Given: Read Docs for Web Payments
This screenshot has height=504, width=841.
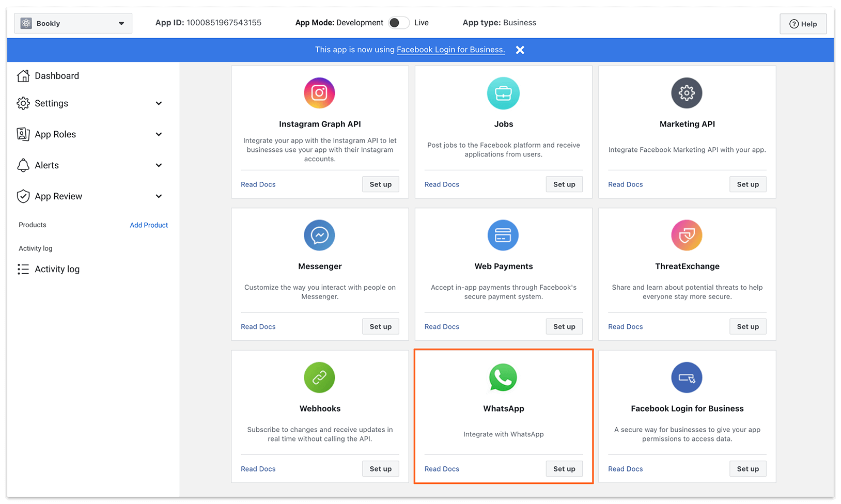Looking at the screenshot, I should tap(442, 327).
